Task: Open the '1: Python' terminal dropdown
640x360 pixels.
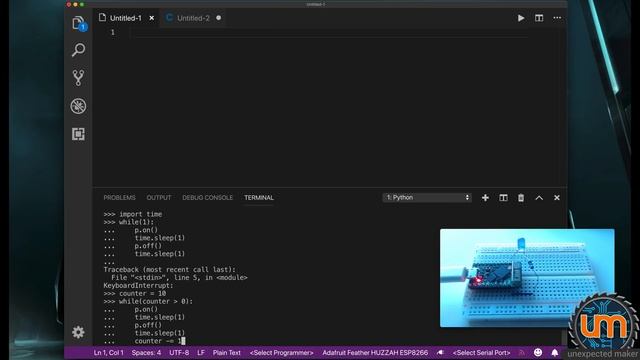Action: [x=427, y=198]
